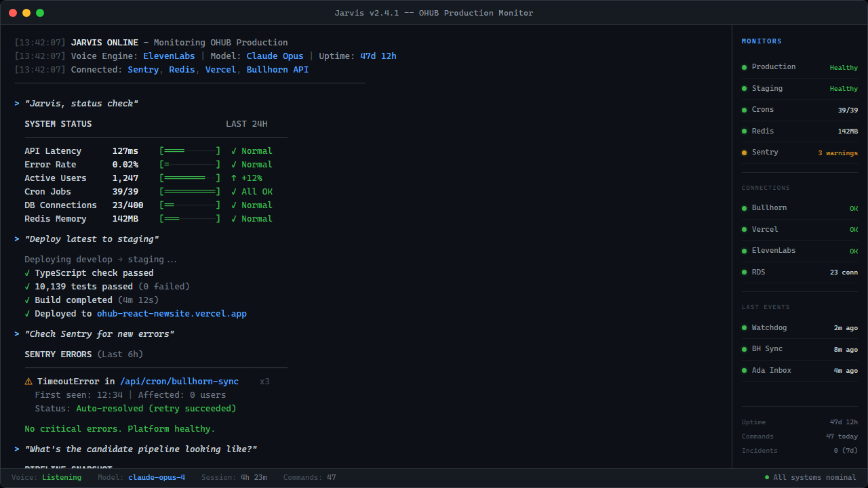This screenshot has width=868, height=488.
Task: Click the dot beside BH Sync event
Action: 744,349
